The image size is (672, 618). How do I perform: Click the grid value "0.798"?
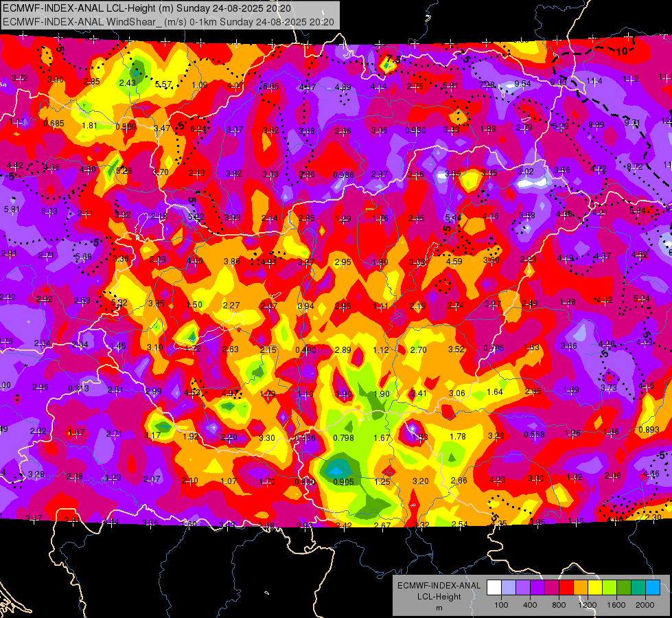[344, 438]
